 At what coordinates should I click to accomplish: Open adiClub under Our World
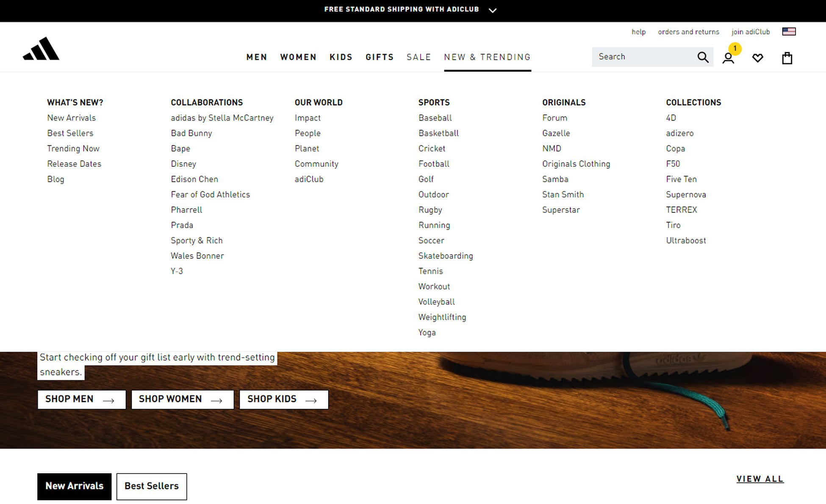[309, 179]
